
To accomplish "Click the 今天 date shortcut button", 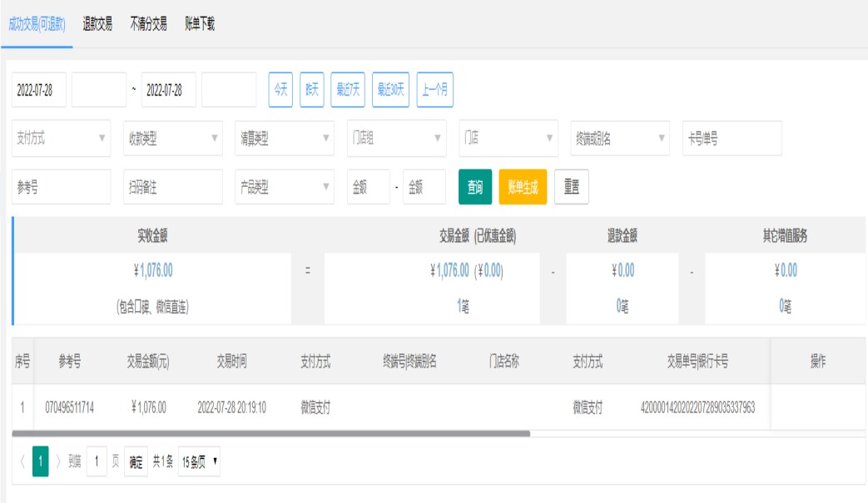I will pyautogui.click(x=280, y=90).
